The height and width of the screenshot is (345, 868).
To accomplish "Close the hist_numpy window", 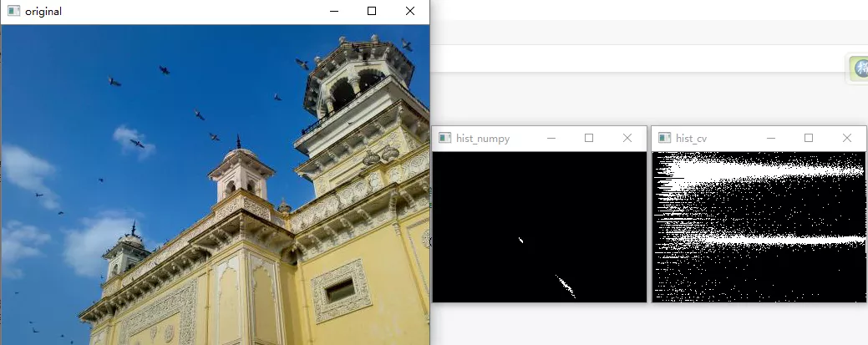I will 627,138.
